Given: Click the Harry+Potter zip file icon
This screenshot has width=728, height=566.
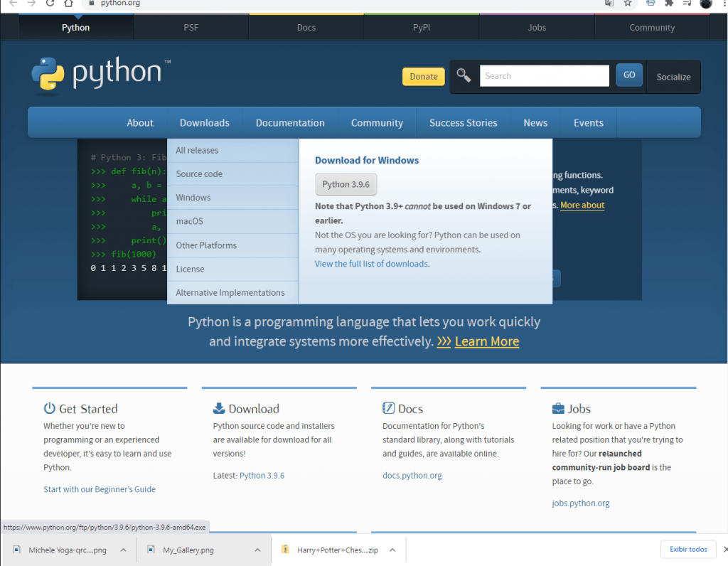Looking at the screenshot, I should point(285,550).
